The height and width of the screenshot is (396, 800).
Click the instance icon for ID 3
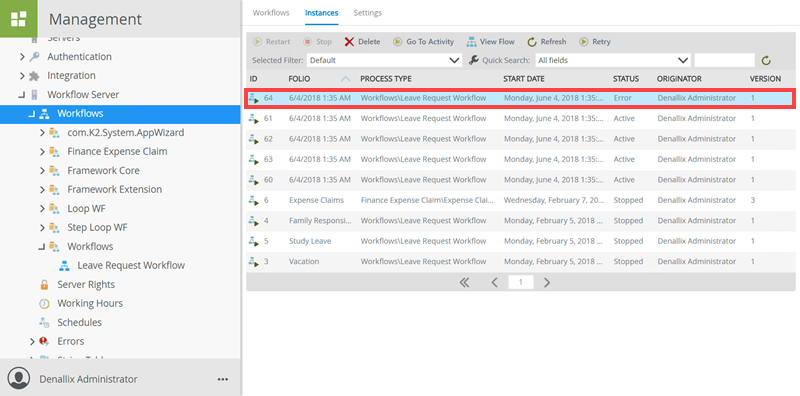click(x=254, y=261)
